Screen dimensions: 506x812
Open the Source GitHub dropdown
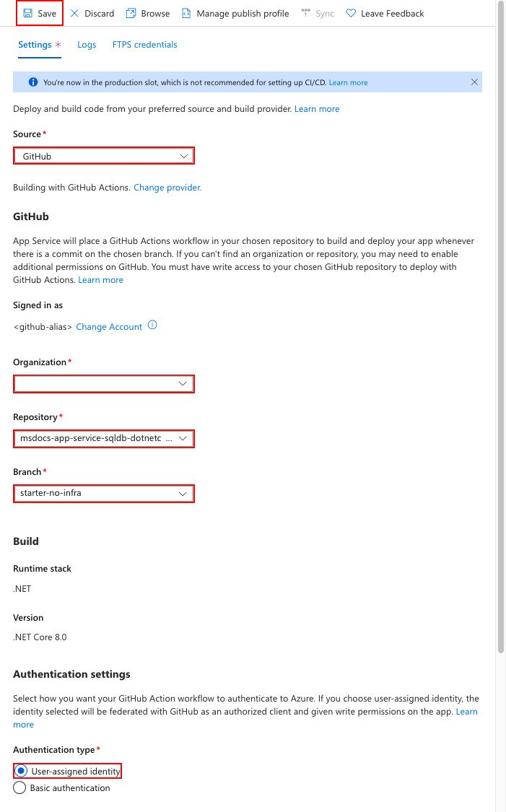tap(104, 156)
